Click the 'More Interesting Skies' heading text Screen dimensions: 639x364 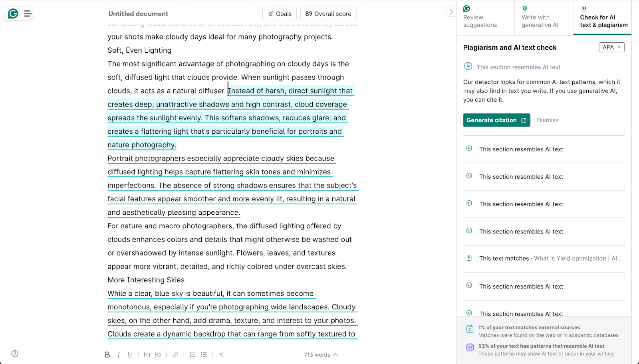(x=146, y=280)
